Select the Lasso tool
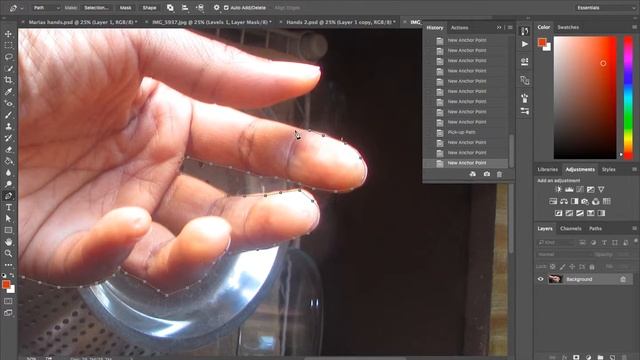640x360 pixels. (x=8, y=57)
